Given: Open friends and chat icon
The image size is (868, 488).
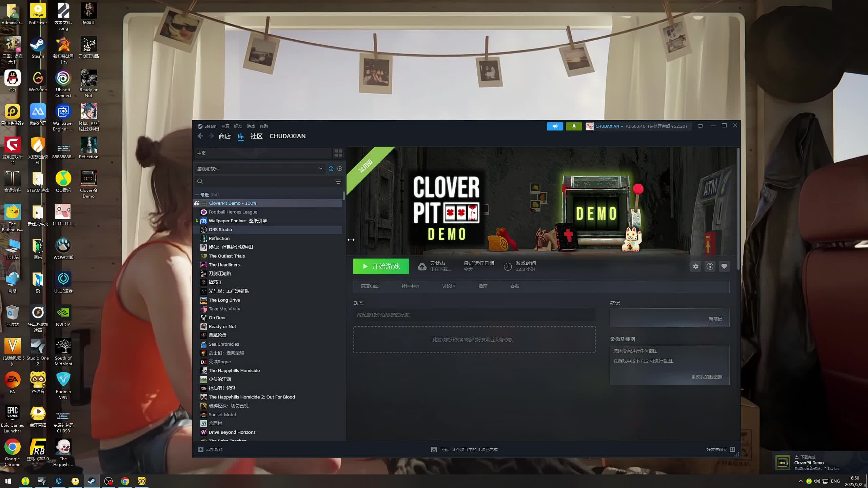Looking at the screenshot, I should [732, 449].
